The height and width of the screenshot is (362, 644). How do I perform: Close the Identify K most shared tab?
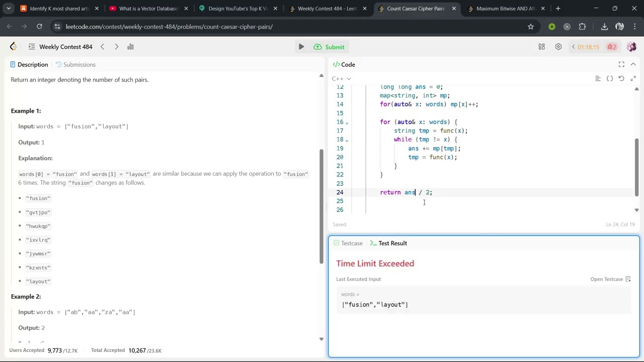(97, 9)
